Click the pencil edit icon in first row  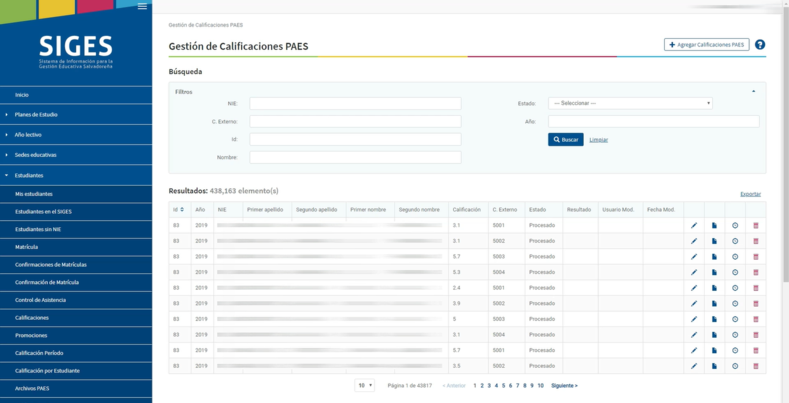[x=694, y=226]
